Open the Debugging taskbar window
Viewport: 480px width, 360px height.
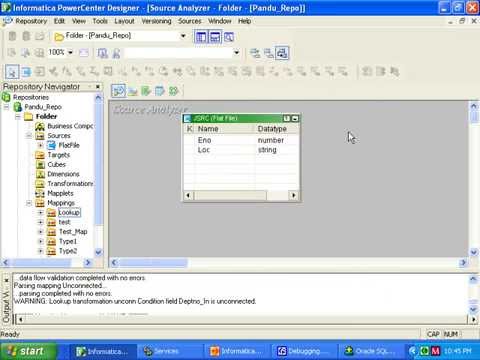(x=303, y=351)
